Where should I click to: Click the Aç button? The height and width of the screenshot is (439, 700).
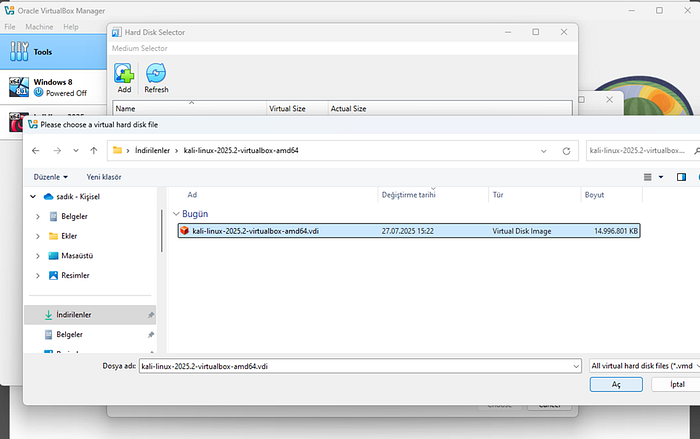pyautogui.click(x=616, y=385)
